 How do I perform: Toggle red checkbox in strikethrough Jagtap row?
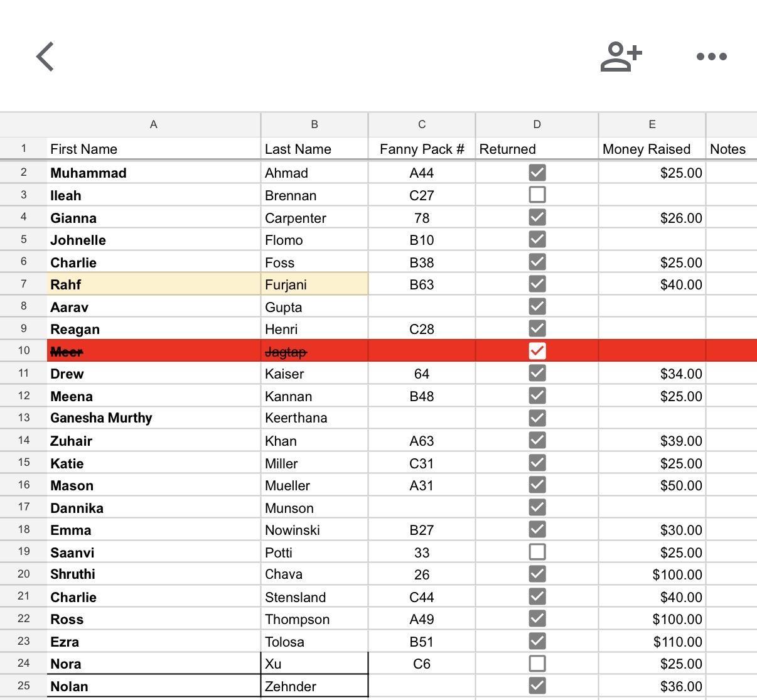click(537, 351)
